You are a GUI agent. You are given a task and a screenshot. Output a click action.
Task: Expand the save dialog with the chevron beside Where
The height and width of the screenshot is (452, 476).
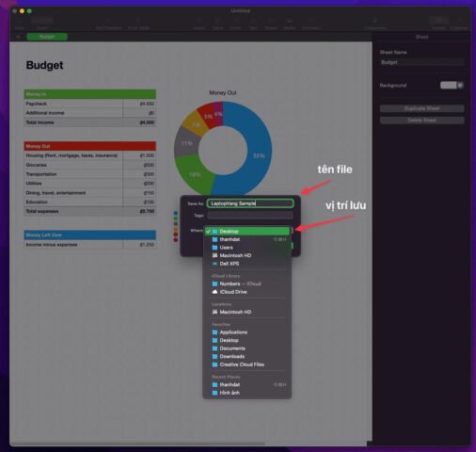coord(293,230)
